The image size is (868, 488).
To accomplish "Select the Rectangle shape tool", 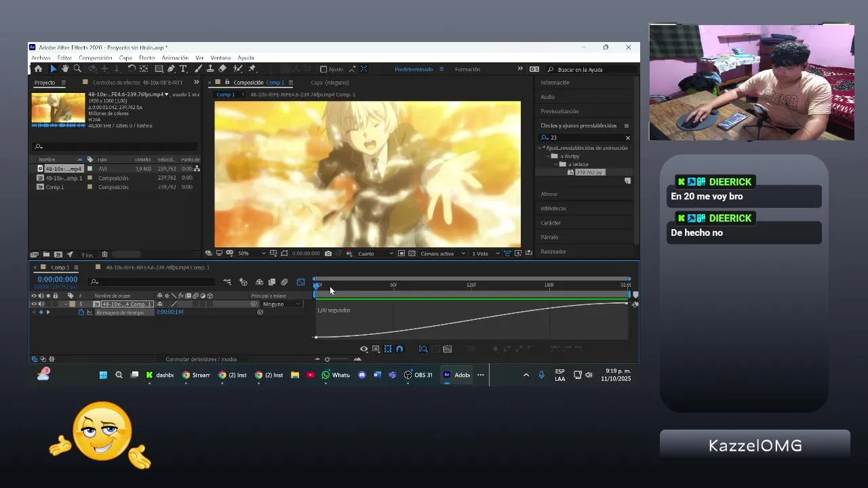I will 159,69.
